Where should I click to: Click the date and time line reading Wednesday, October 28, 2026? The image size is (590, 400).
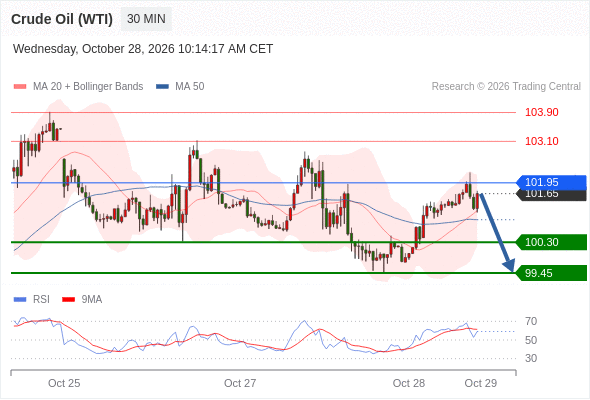[x=143, y=49]
